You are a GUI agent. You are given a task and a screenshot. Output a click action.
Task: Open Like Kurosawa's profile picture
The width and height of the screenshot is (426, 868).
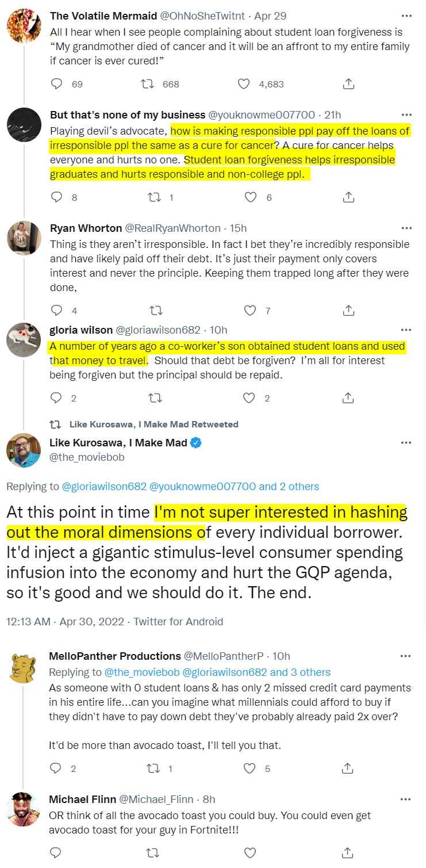point(23,449)
